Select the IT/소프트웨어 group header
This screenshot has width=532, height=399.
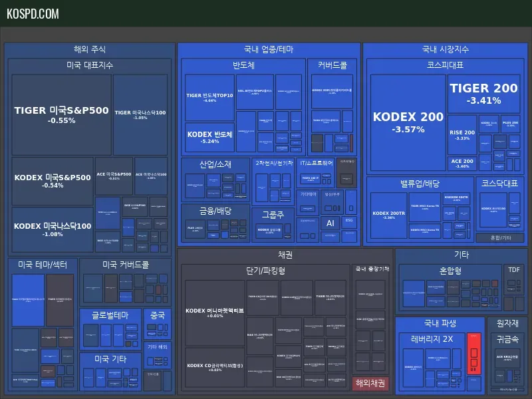click(317, 163)
